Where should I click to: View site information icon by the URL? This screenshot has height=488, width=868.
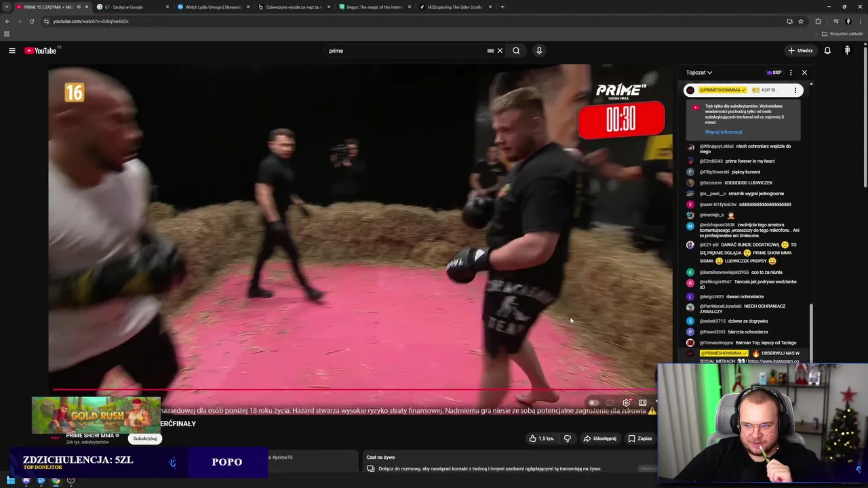click(x=46, y=21)
